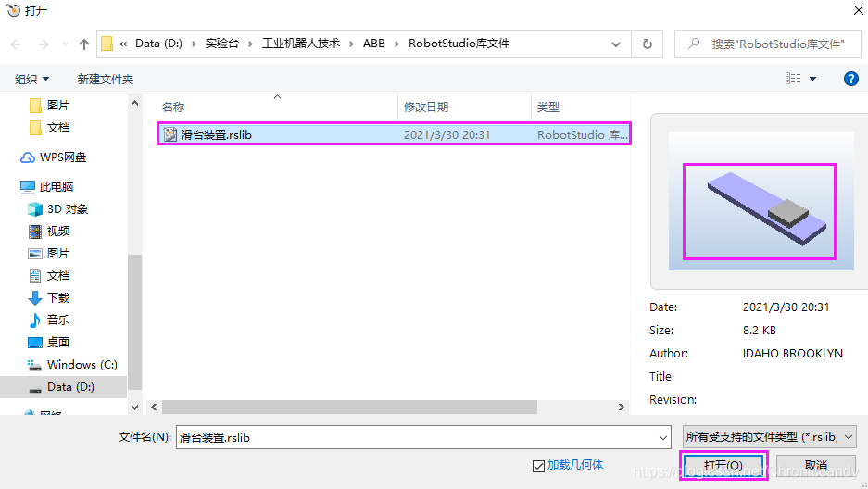This screenshot has width=868, height=489.
Task: Expand the 文件名 dropdown arrow
Action: click(663, 437)
